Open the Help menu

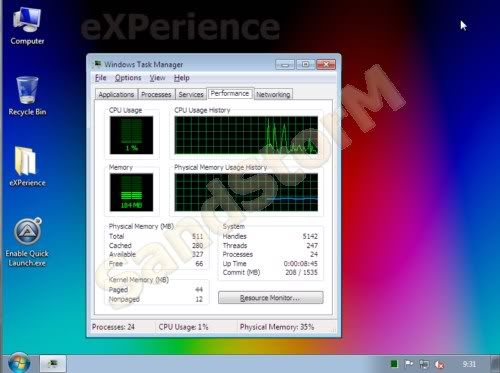182,78
